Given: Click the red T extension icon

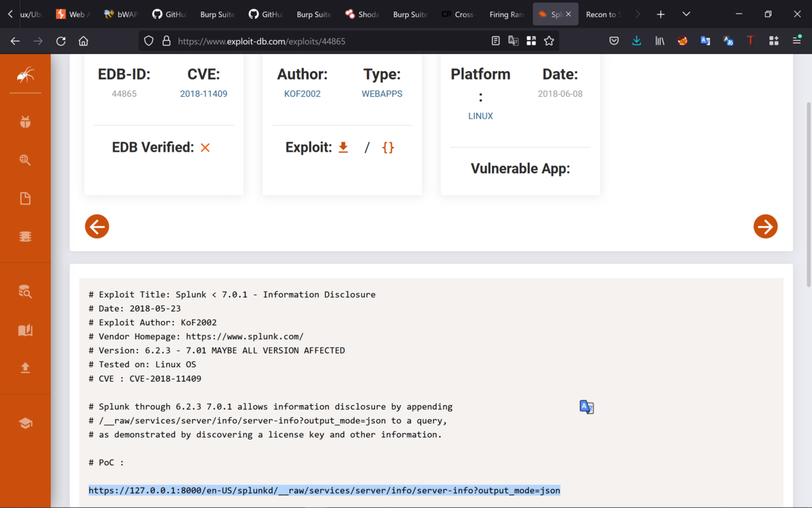Looking at the screenshot, I should 750,41.
